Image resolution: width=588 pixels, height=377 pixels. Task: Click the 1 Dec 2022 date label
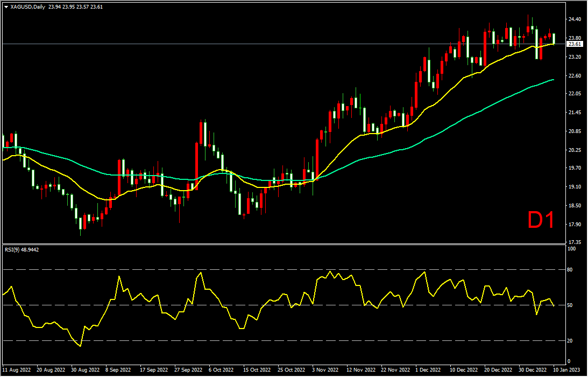coord(428,369)
